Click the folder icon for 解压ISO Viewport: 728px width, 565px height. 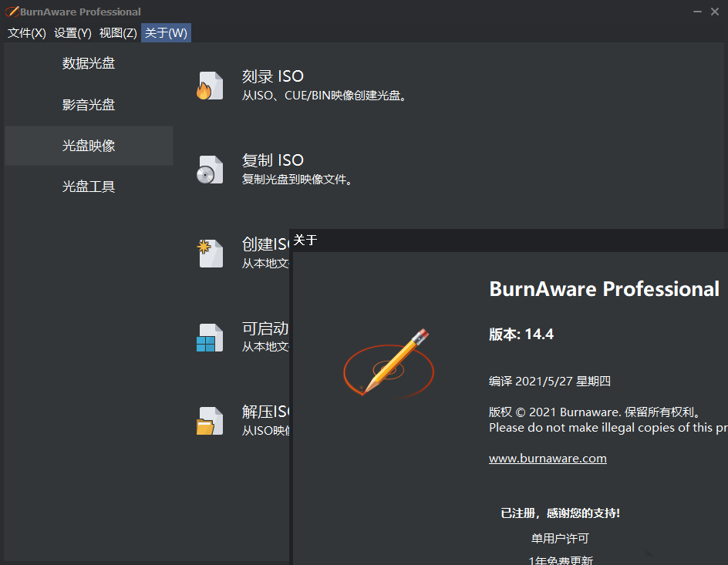209,421
